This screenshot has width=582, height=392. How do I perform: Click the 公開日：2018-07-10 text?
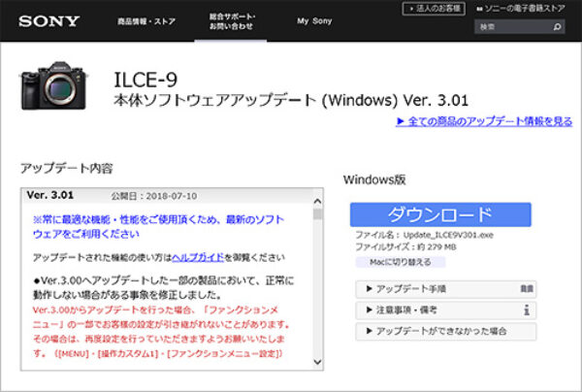coord(154,196)
